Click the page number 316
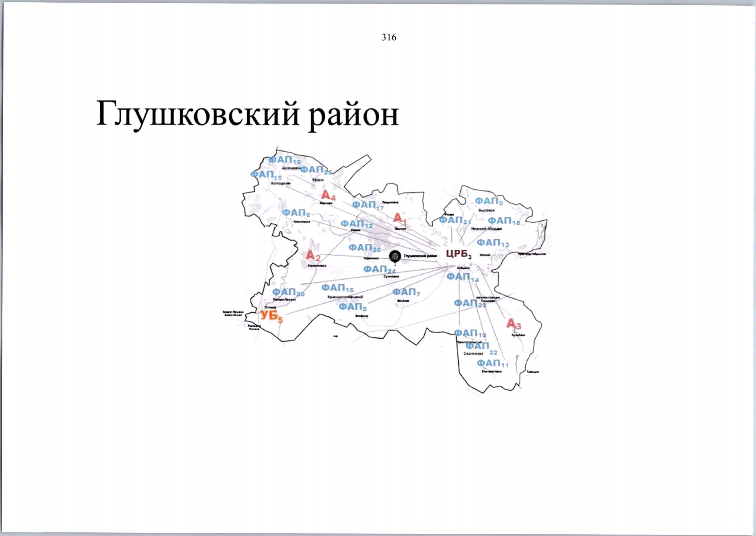 (389, 38)
